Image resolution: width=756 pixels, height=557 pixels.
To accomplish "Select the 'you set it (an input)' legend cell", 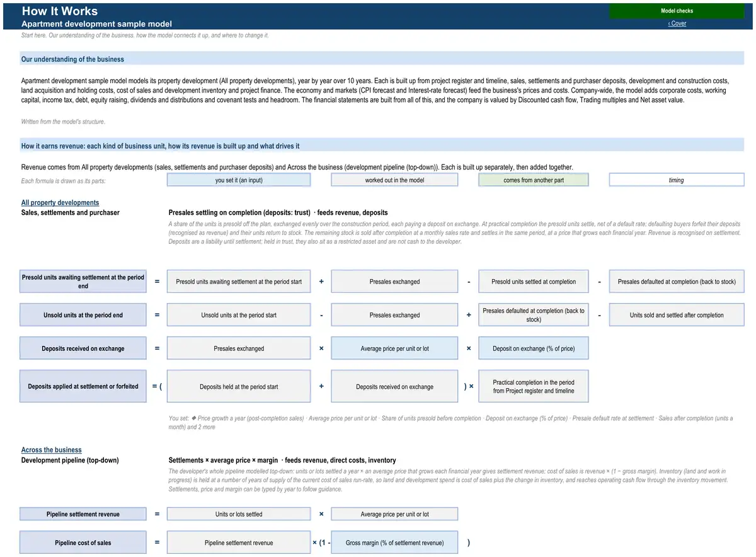I will pyautogui.click(x=239, y=180).
